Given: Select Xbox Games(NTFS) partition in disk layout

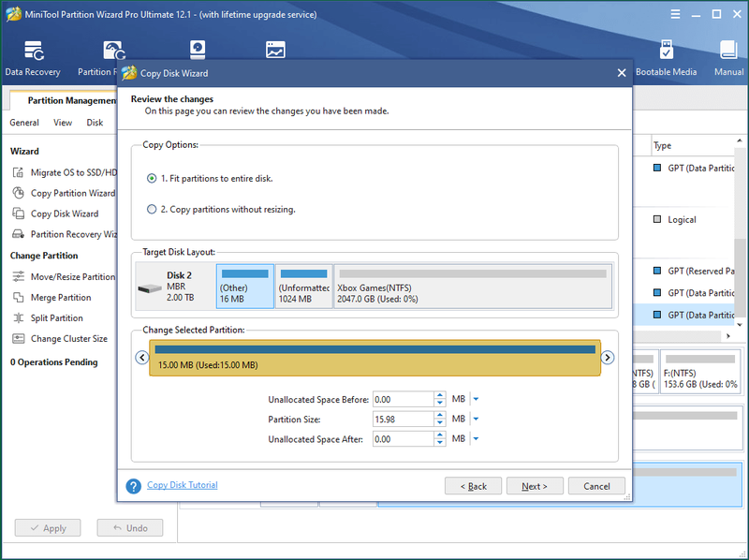Looking at the screenshot, I should pyautogui.click(x=473, y=287).
